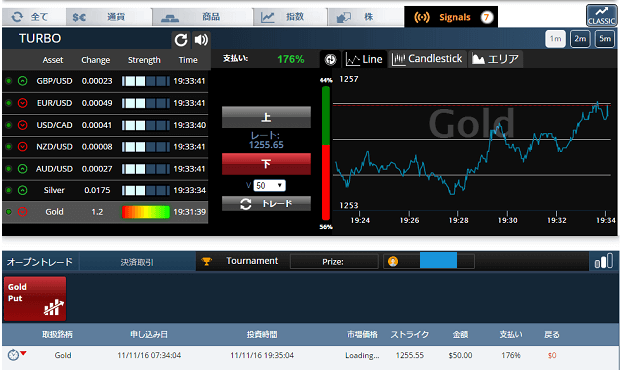The width and height of the screenshot is (620, 370).
Task: Click the red 下 (down) button
Action: pyautogui.click(x=266, y=164)
